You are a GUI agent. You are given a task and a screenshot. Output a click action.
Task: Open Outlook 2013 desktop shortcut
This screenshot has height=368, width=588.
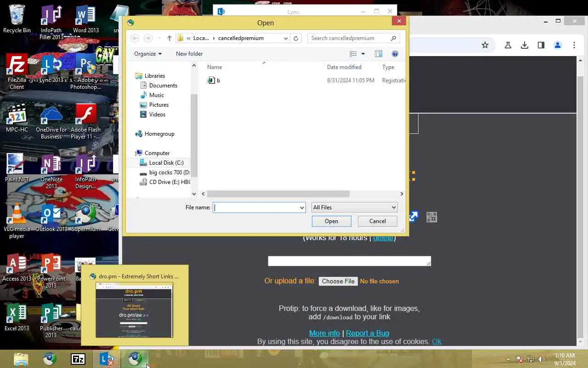coord(51,218)
